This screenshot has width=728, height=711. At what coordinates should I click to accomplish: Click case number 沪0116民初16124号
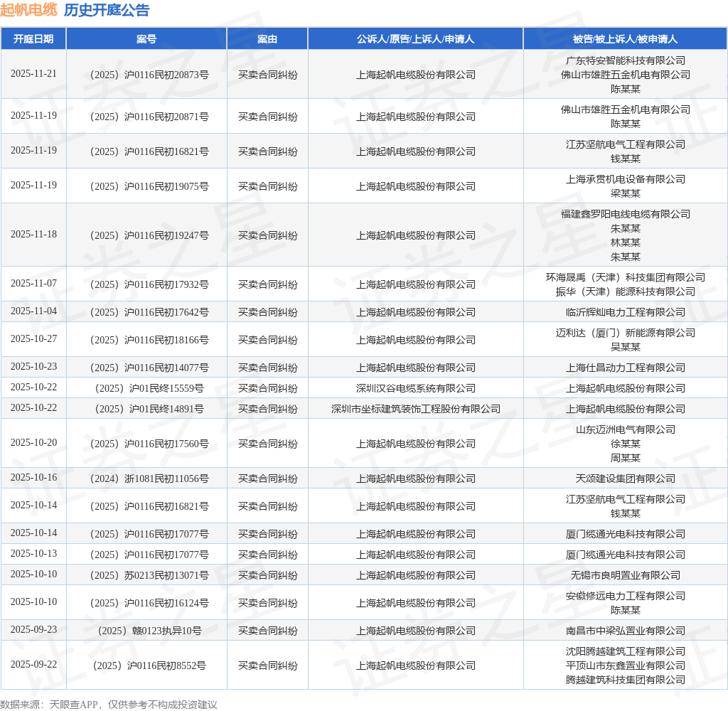click(x=149, y=603)
